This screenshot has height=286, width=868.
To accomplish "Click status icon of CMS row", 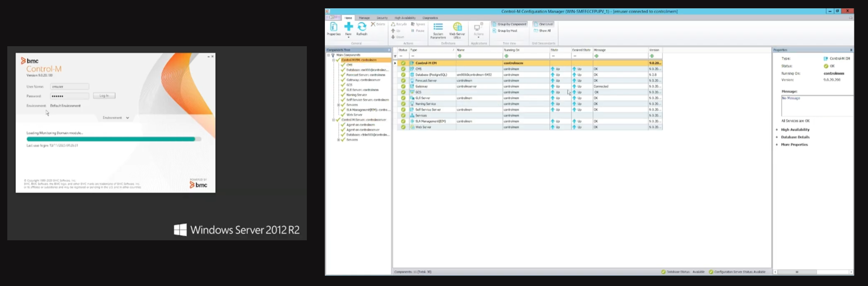I will click(x=403, y=69).
